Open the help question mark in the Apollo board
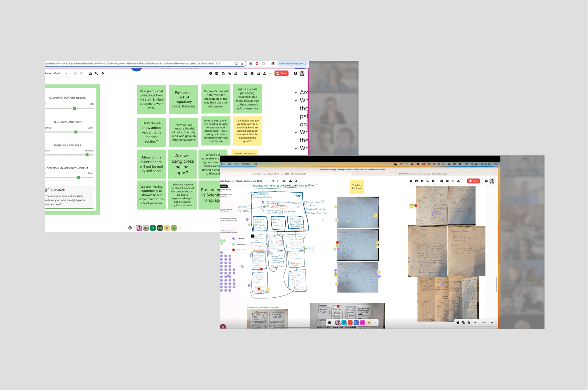 pos(486,181)
